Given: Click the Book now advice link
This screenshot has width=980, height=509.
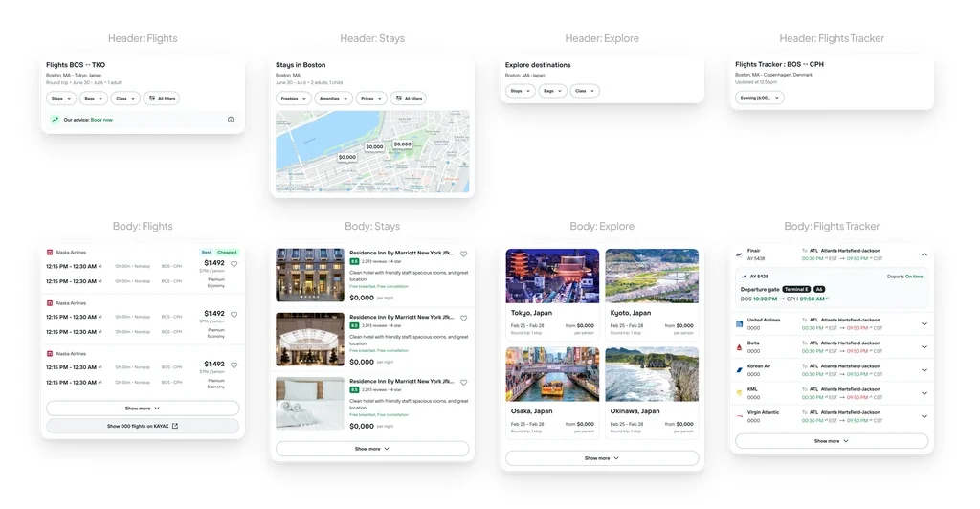Looking at the screenshot, I should click(101, 120).
